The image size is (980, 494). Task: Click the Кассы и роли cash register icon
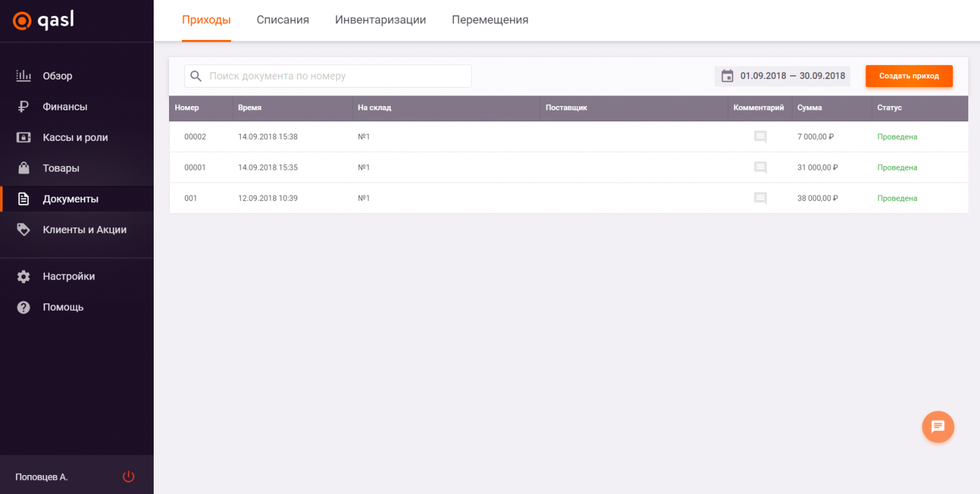[x=23, y=137]
